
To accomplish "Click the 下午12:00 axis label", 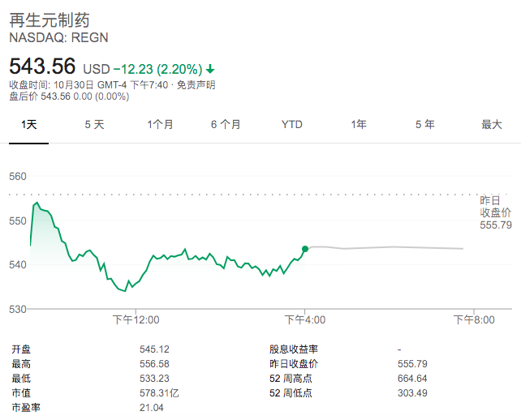I will (x=136, y=319).
